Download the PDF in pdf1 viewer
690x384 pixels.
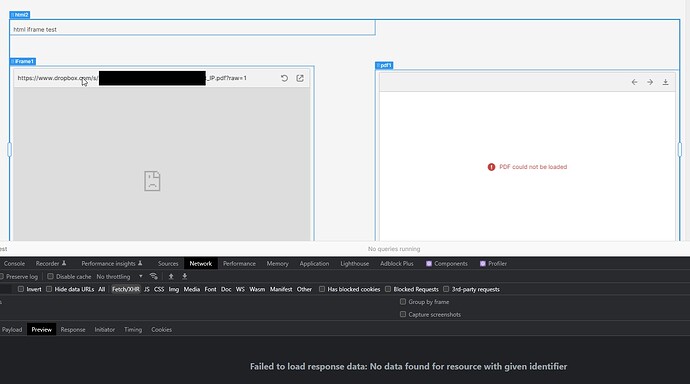pos(665,82)
